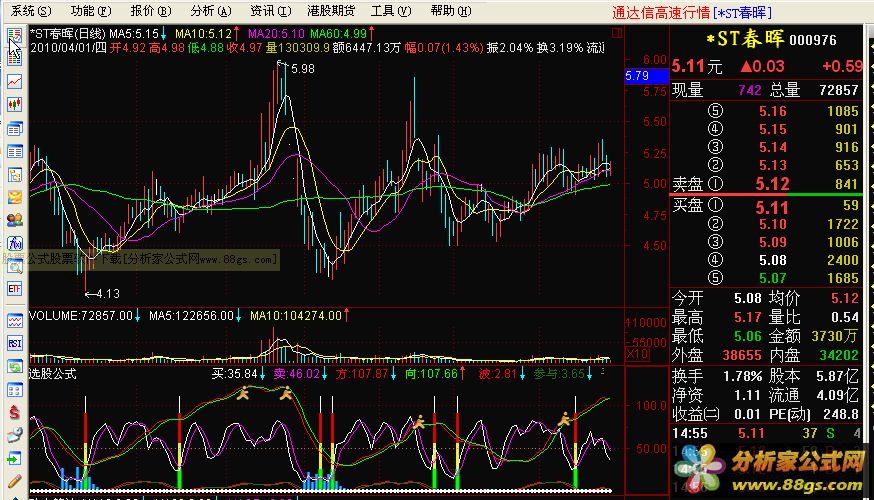Click the two-column report table icon
This screenshot has width=874, height=500.
(14, 152)
